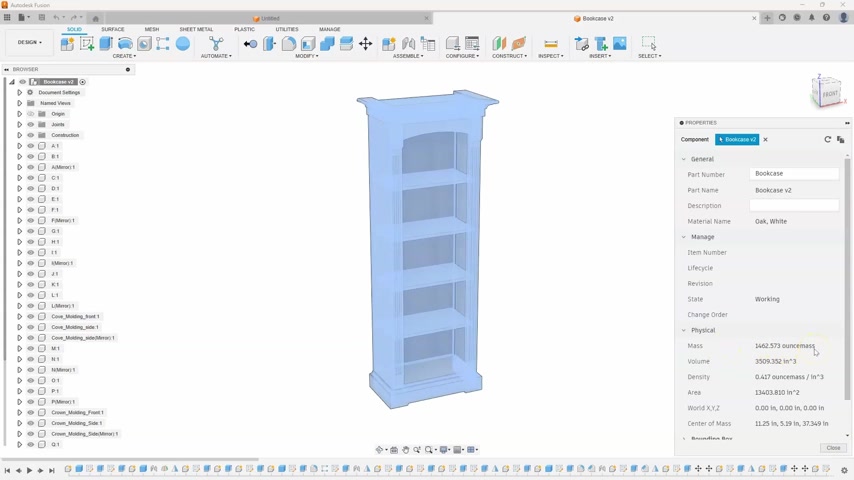Select the Shell tool
The image size is (854, 480).
pyautogui.click(x=308, y=44)
